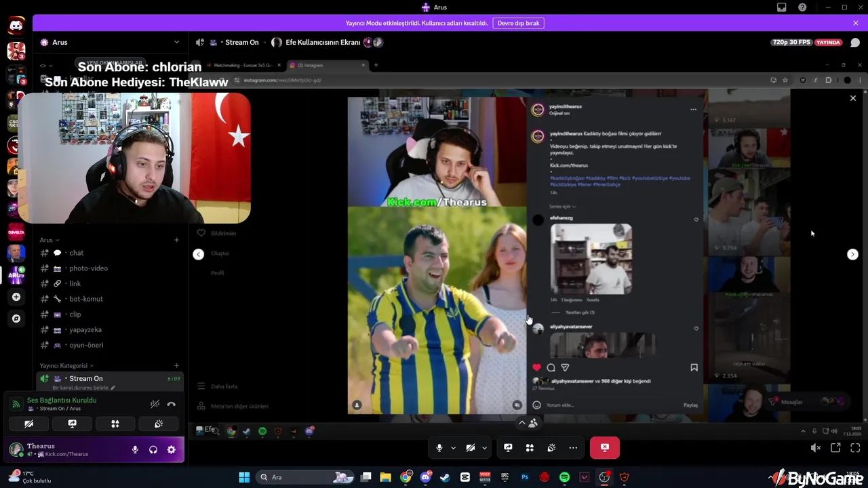This screenshot has height=488, width=868.
Task: Toggle deafen headphones in user panel
Action: click(x=153, y=449)
